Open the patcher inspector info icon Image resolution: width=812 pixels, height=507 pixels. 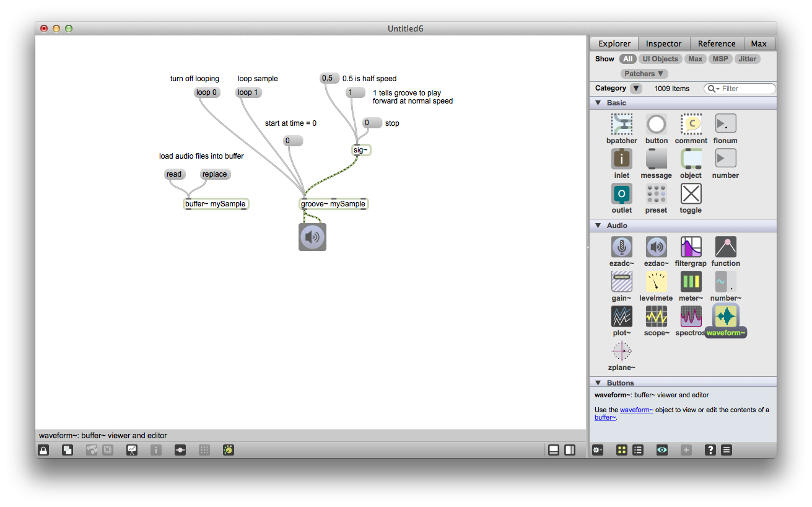(x=156, y=450)
